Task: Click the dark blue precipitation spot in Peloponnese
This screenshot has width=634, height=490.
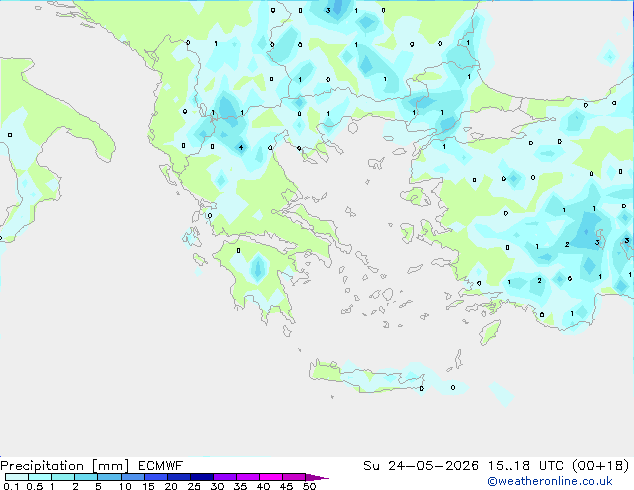Action: point(258,267)
